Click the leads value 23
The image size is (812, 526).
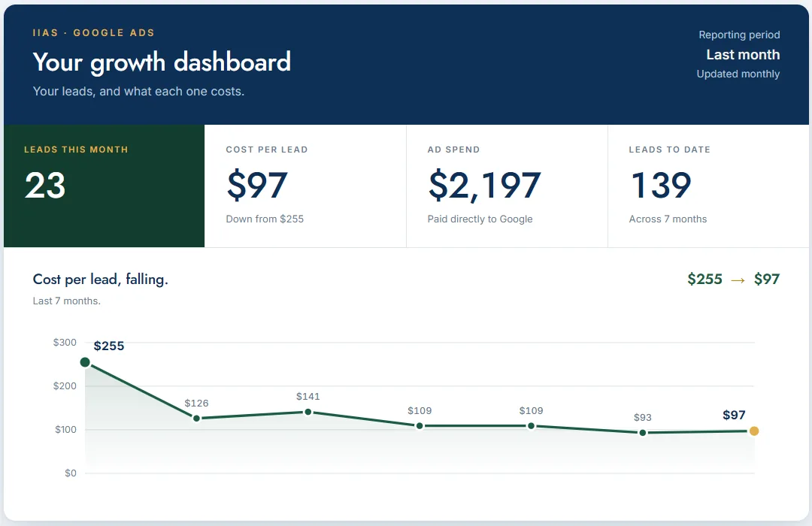point(45,186)
